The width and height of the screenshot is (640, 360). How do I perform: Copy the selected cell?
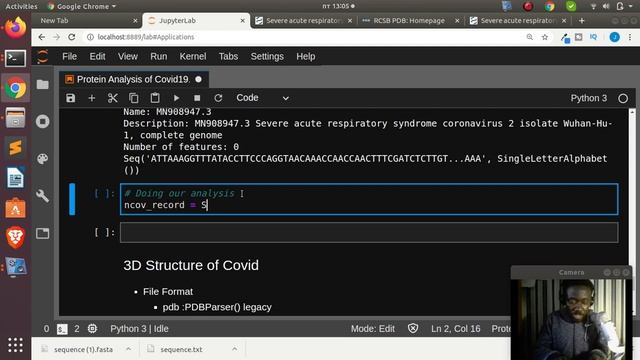[134, 98]
